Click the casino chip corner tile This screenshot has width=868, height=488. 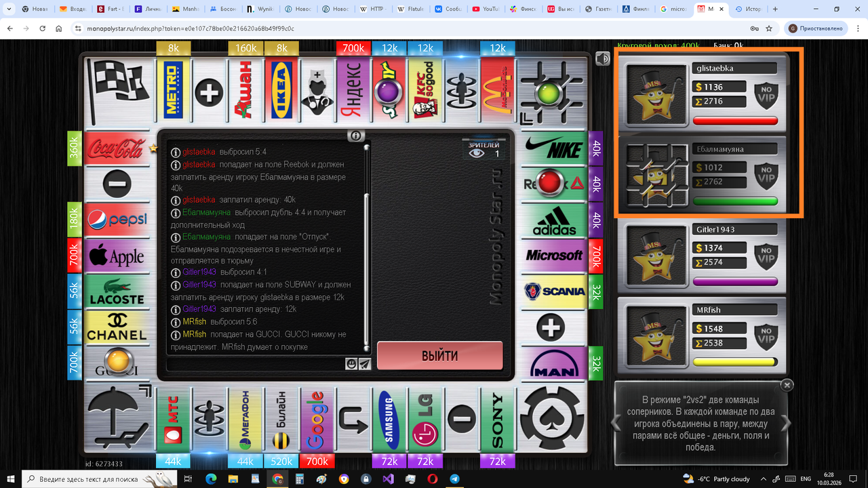(x=552, y=419)
